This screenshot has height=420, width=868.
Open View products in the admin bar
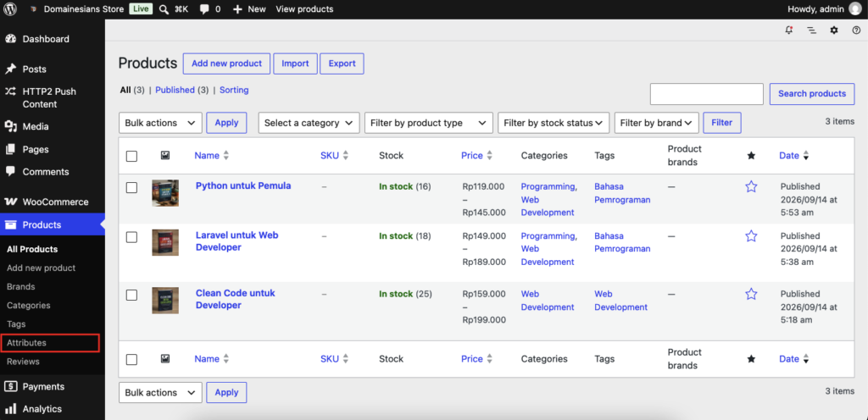tap(304, 8)
